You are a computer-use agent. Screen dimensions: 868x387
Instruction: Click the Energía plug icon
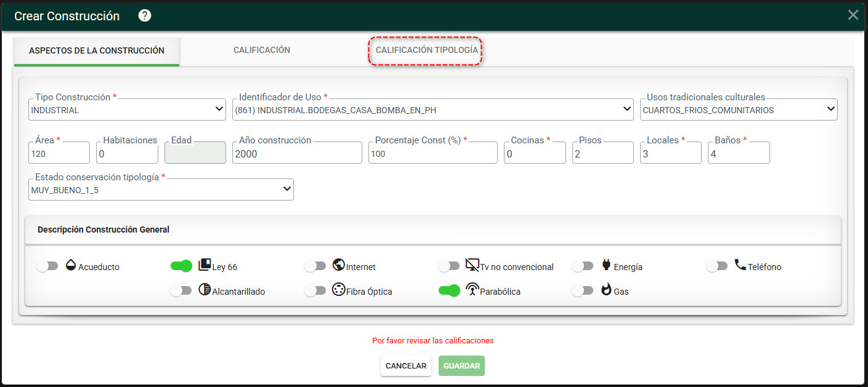click(x=606, y=265)
